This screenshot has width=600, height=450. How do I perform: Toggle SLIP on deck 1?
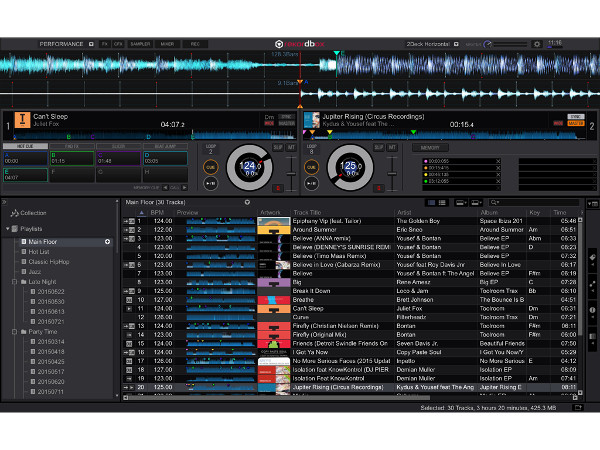coord(278,147)
